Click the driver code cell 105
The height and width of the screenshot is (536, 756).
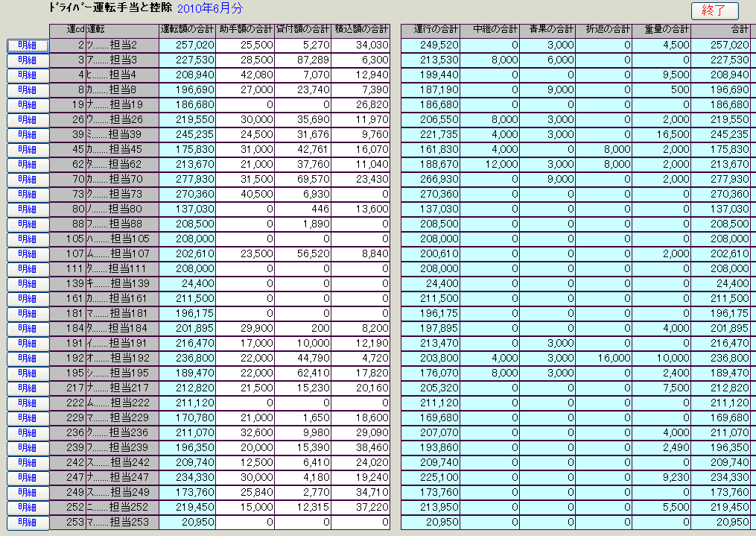(x=68, y=239)
